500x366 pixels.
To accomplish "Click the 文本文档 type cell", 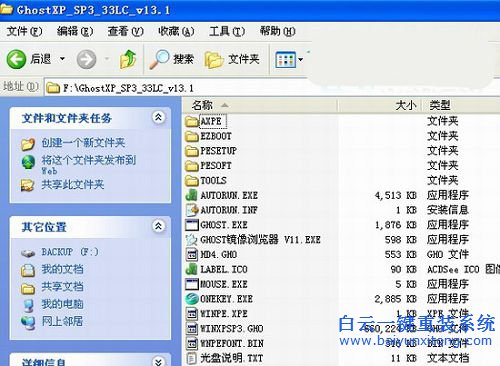I will point(448,358).
